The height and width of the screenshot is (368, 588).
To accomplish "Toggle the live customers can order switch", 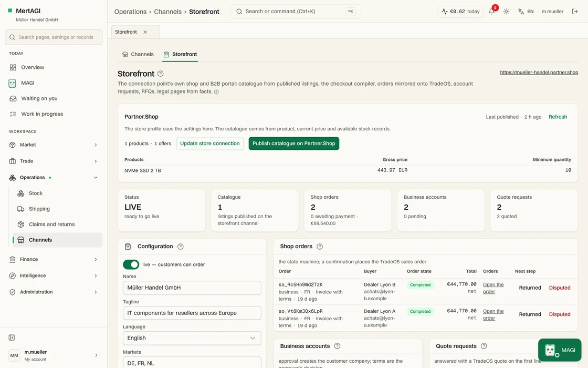I will coord(131,264).
